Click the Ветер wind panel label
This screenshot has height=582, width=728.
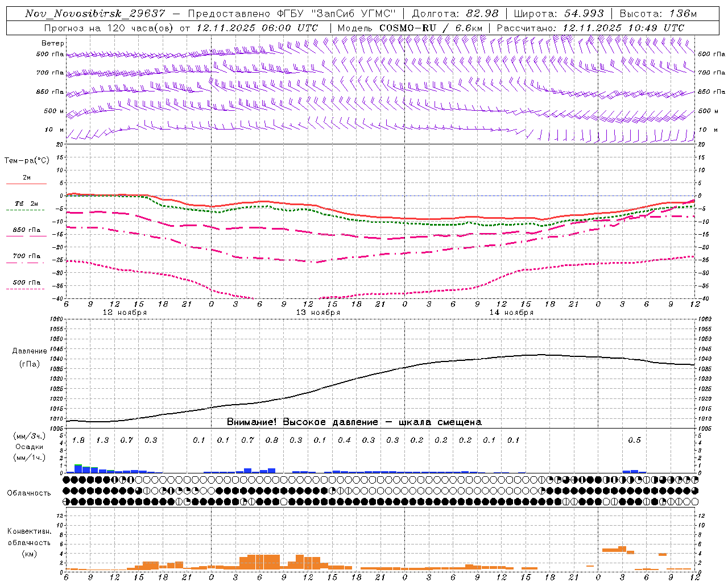[x=53, y=43]
